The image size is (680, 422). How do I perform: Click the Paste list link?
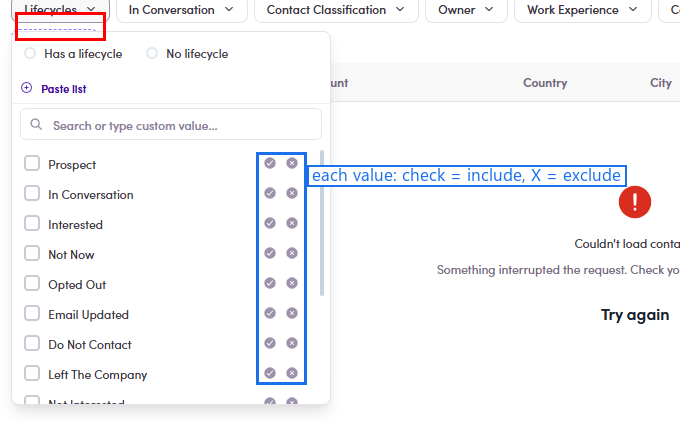(x=64, y=89)
